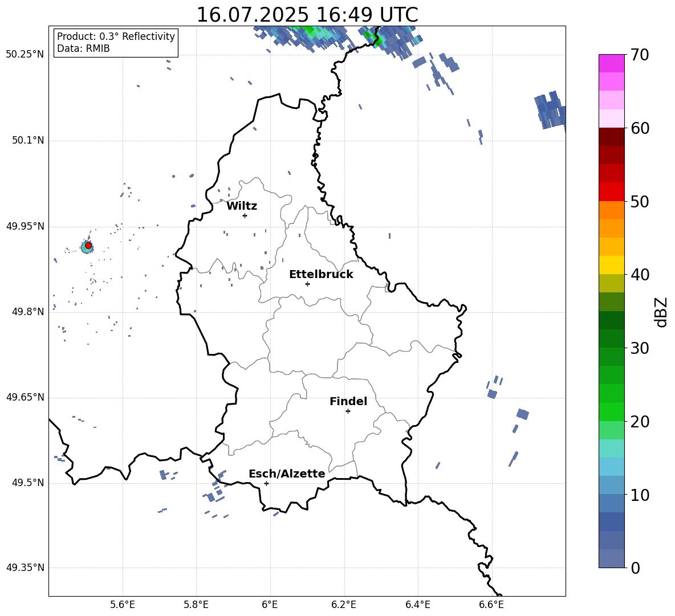Click the 50.1°N latitude label
Image resolution: width=675 pixels, height=616 pixels.
[x=28, y=140]
